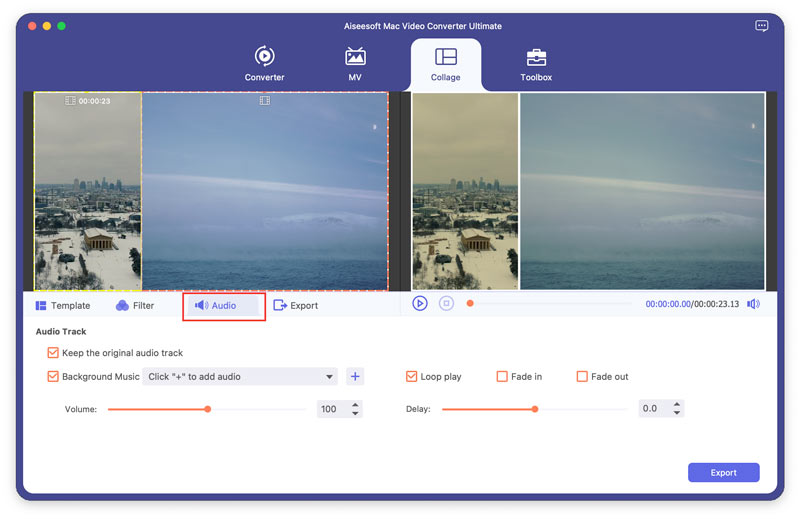The width and height of the screenshot is (800, 519).
Task: Switch to the MV section
Action: tap(355, 64)
